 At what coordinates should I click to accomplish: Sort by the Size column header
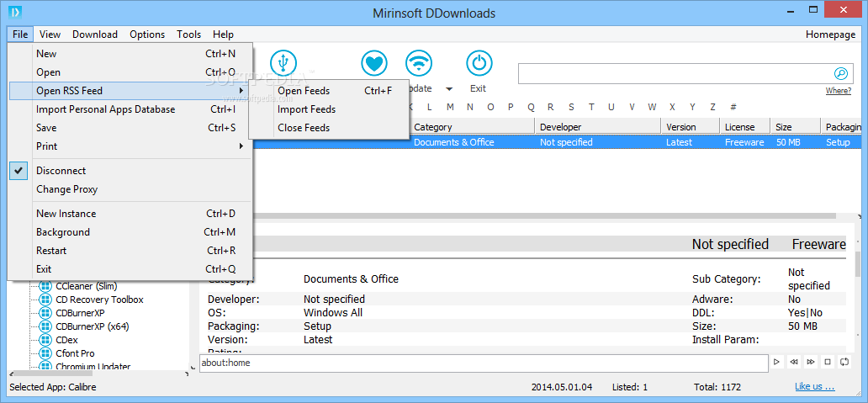[x=796, y=127]
